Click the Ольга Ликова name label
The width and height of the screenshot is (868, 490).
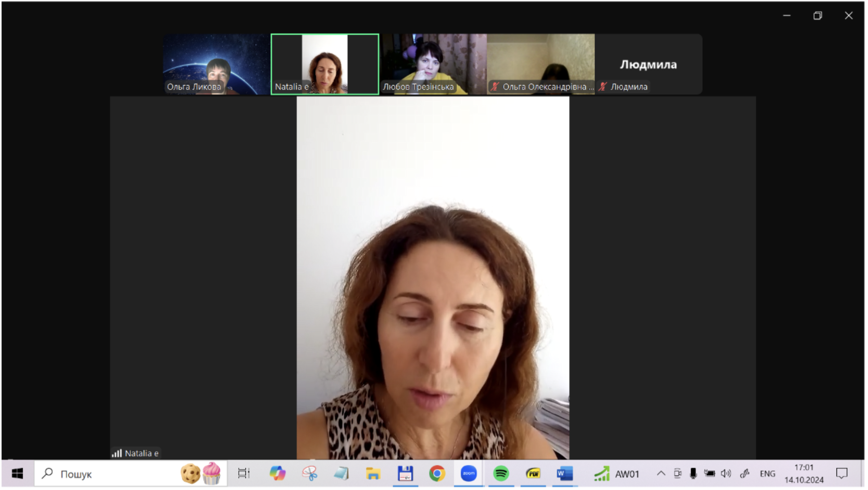click(194, 87)
